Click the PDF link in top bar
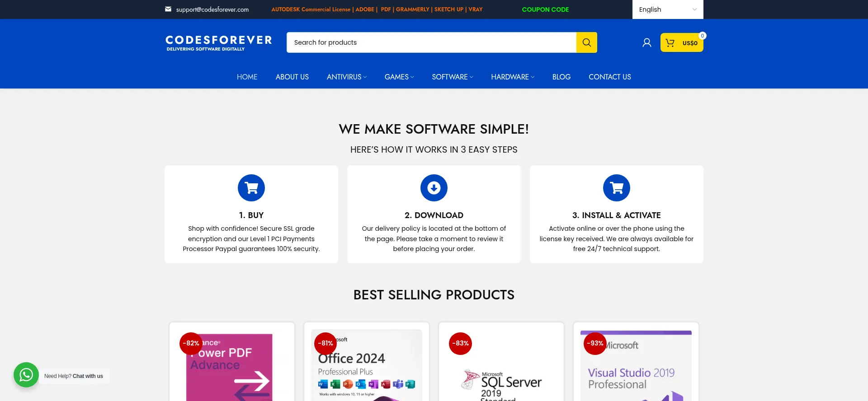The height and width of the screenshot is (401, 868). (386, 9)
